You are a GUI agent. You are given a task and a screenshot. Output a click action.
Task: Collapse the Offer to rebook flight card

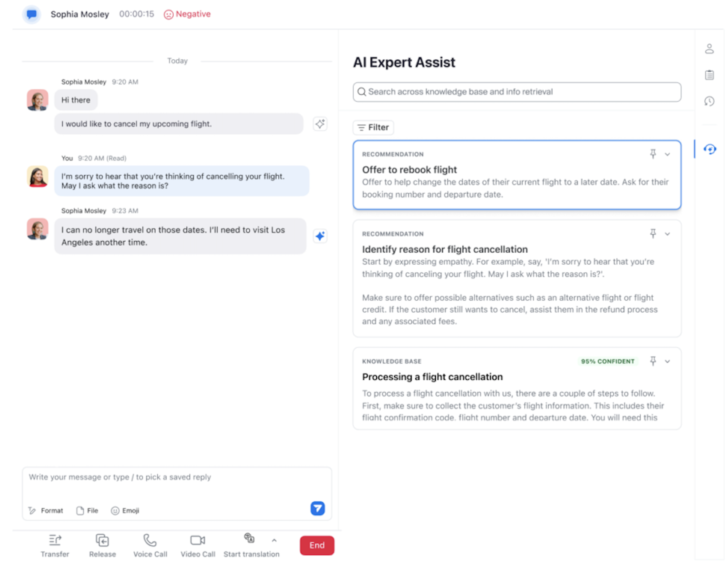(x=667, y=154)
